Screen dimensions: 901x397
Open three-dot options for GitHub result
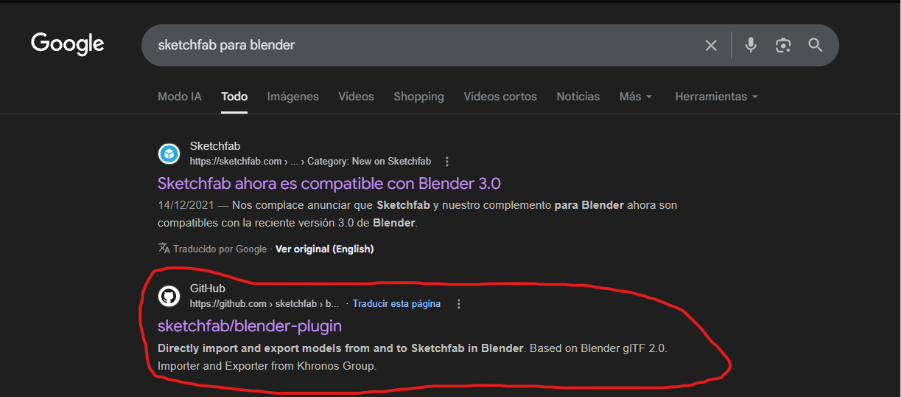458,304
